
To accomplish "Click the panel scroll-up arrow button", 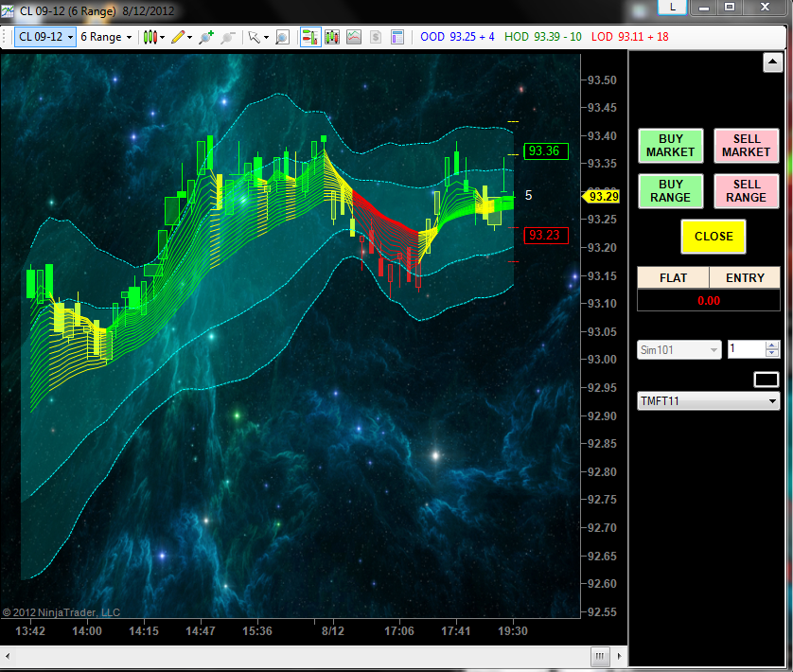I will coord(773,62).
